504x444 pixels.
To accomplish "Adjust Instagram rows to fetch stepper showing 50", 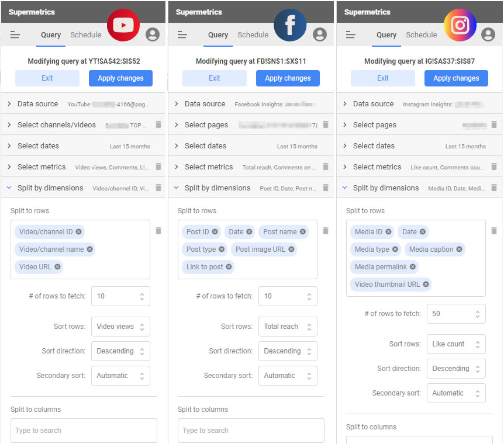I will [478, 314].
